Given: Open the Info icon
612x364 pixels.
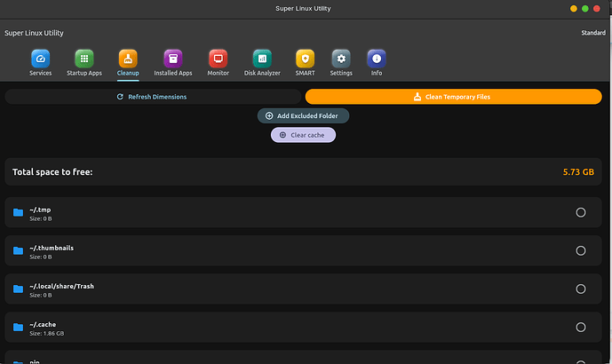Looking at the screenshot, I should pyautogui.click(x=377, y=59).
